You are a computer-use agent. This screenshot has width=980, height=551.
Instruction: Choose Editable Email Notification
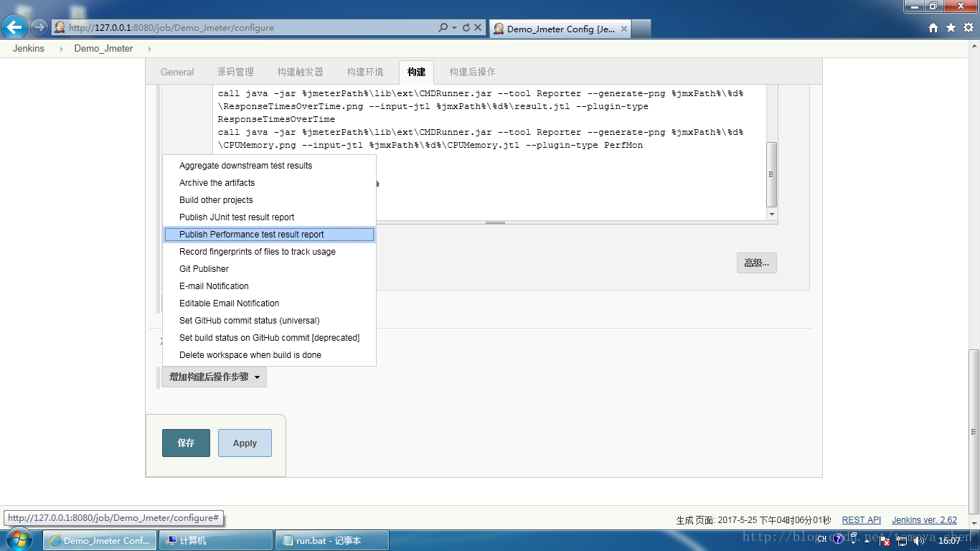coord(269,303)
